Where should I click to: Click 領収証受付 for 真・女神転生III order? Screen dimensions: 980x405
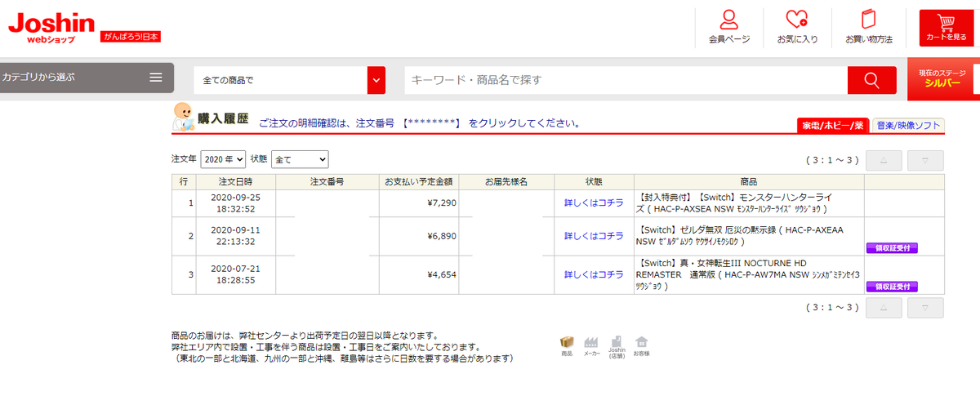point(892,287)
